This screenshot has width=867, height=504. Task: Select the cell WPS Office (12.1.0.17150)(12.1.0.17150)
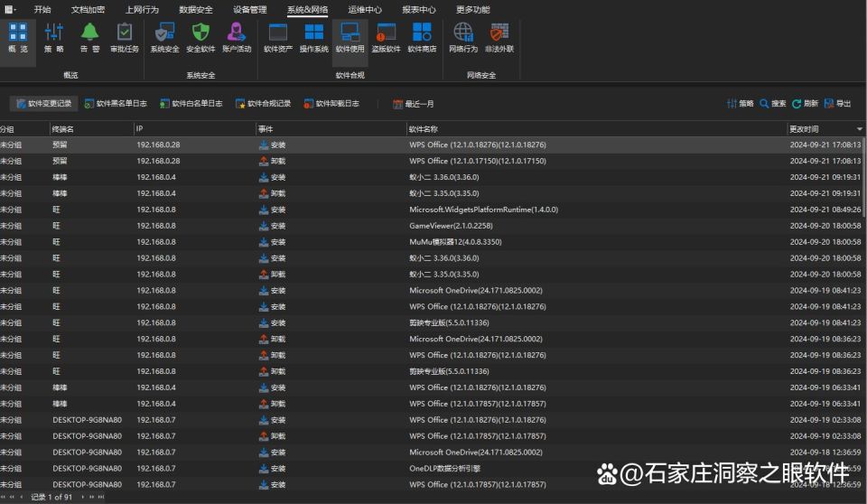[478, 161]
